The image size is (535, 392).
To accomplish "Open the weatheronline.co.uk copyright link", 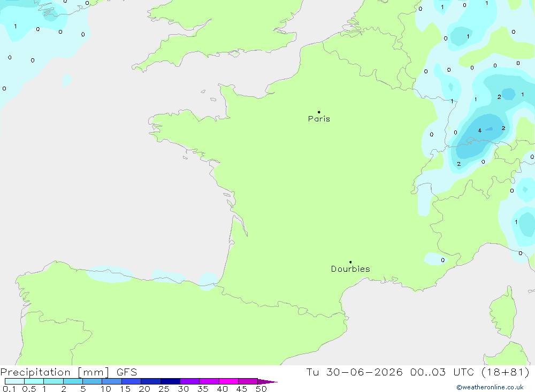I will click(x=490, y=387).
